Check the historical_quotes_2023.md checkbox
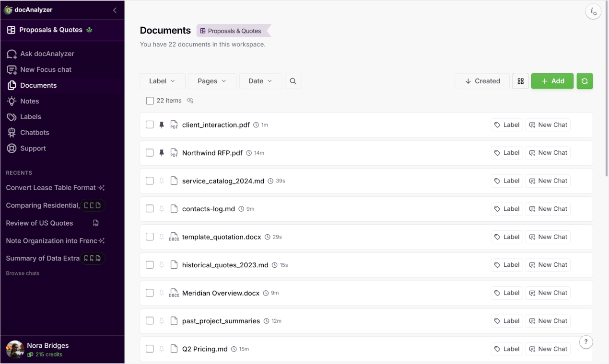Screen dimensions: 609x364 click(x=150, y=265)
